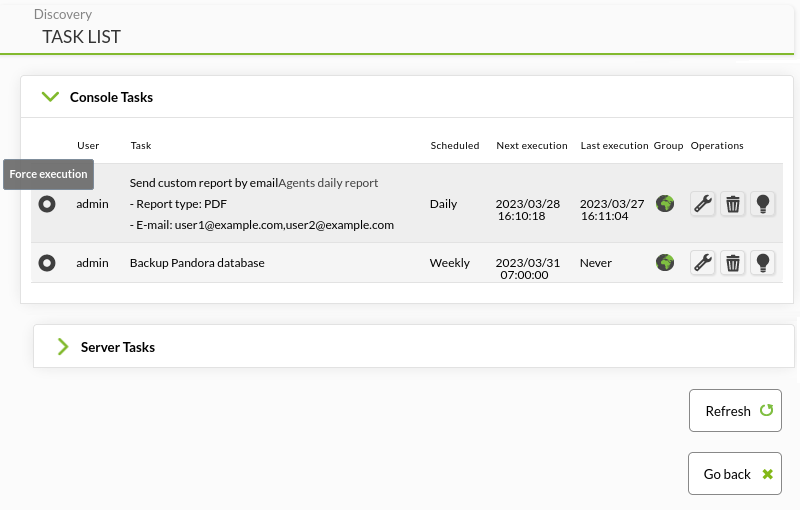Delete the Backup Pandora database task
The height and width of the screenshot is (510, 800).
point(733,263)
